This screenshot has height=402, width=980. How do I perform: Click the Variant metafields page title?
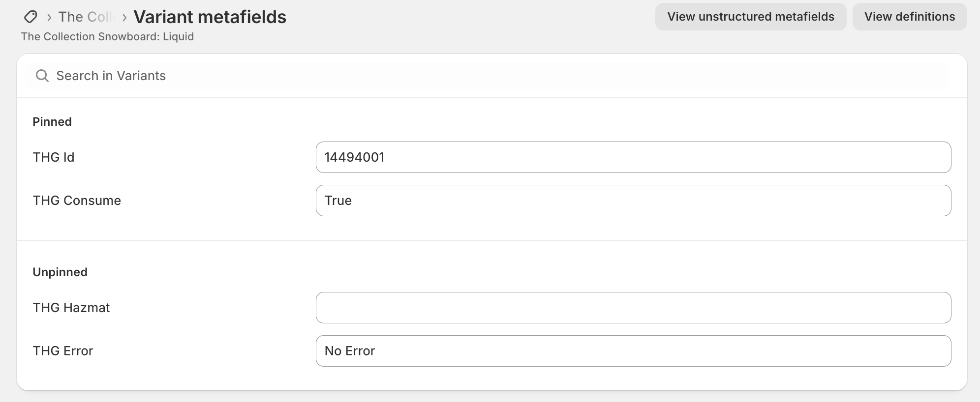coord(210,17)
